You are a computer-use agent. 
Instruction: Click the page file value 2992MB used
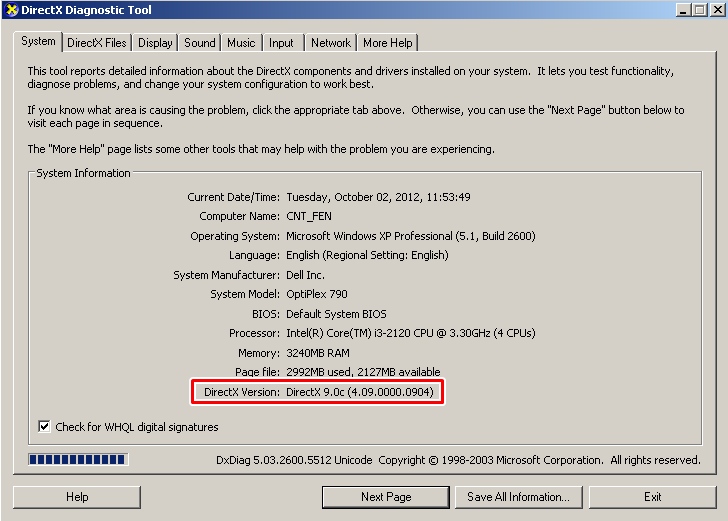coord(363,371)
